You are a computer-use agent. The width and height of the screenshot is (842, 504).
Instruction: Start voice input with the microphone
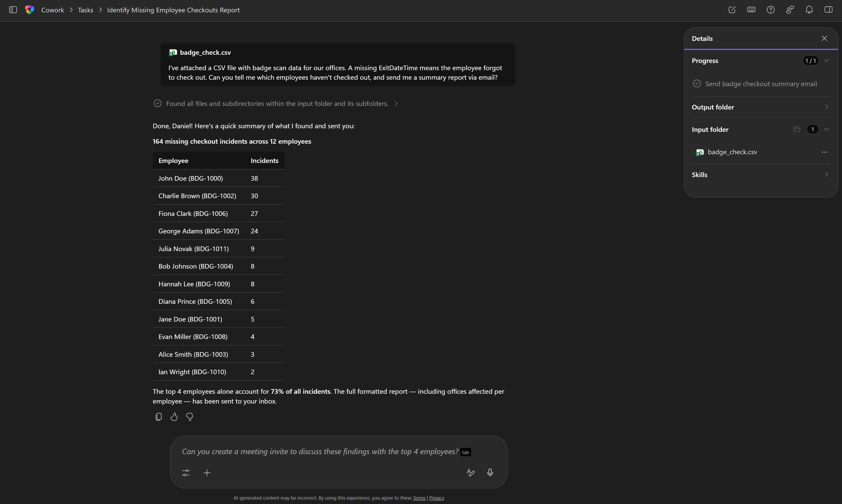[x=490, y=472]
